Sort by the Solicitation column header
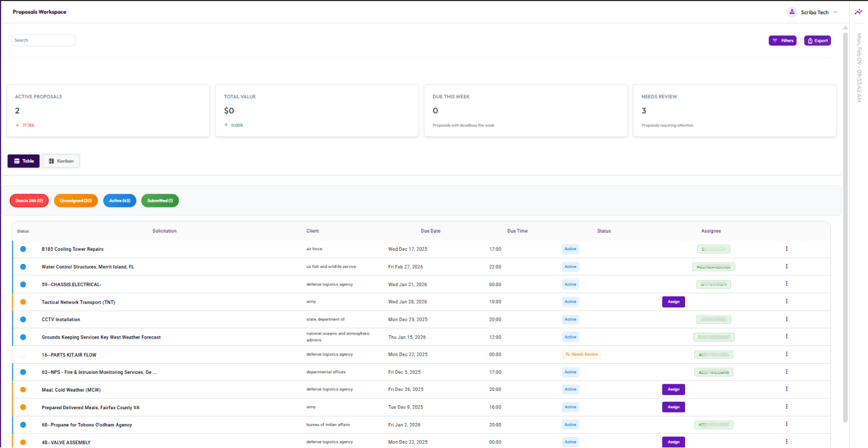Screen dimensions: 868x448 point(165,231)
